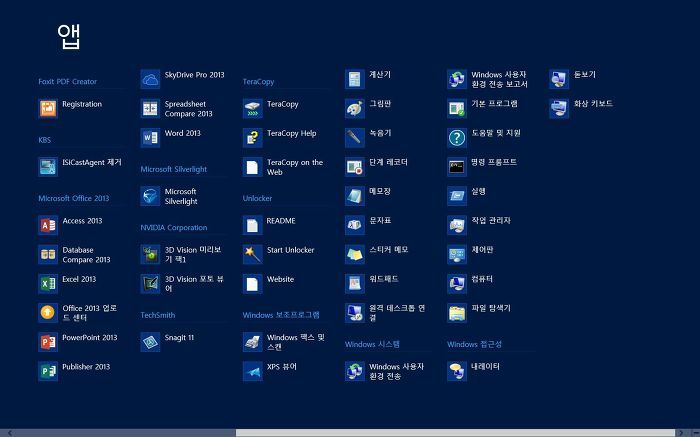Open the 제어판 control panel icon

coord(457,254)
